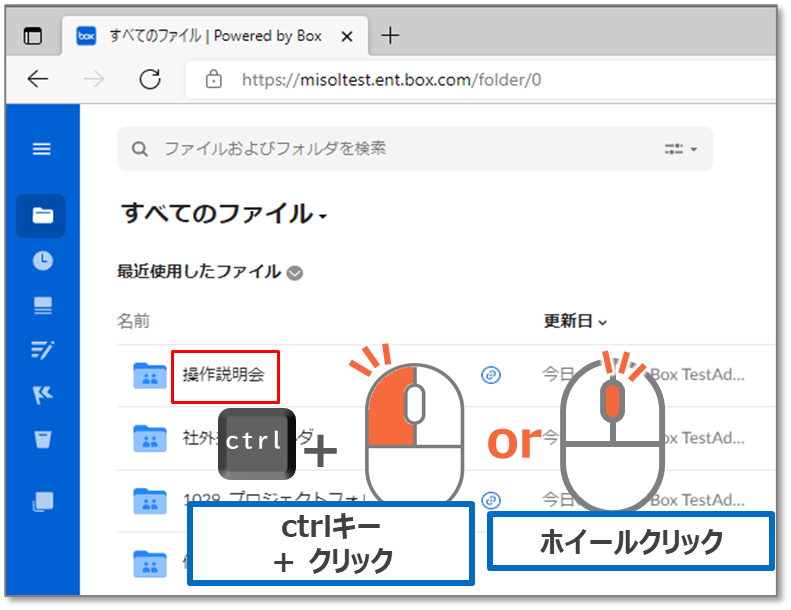Open a new browser tab
Image resolution: width=791 pixels, height=610 pixels.
(390, 36)
